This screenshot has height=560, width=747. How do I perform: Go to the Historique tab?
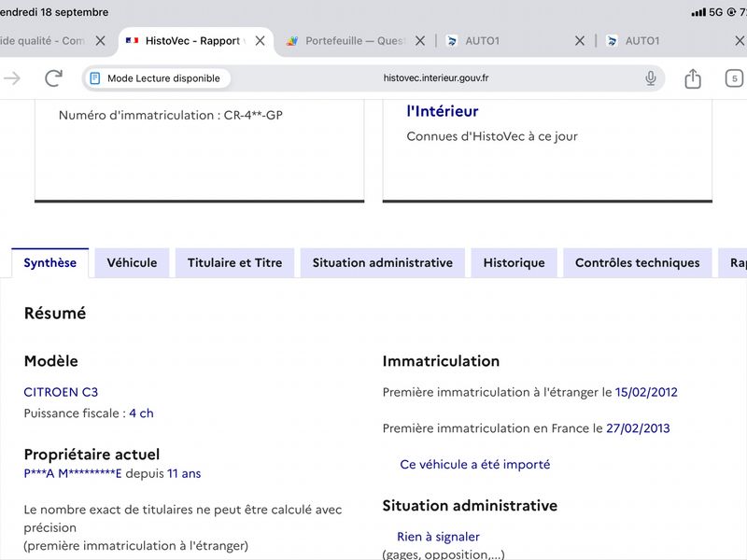pos(514,263)
